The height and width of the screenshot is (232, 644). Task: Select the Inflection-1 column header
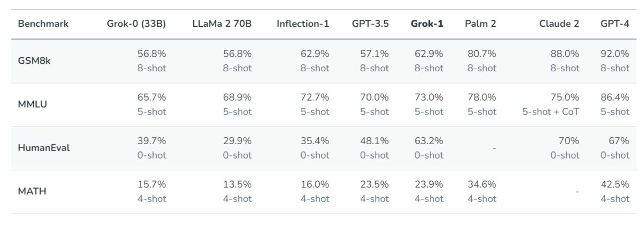(x=303, y=24)
